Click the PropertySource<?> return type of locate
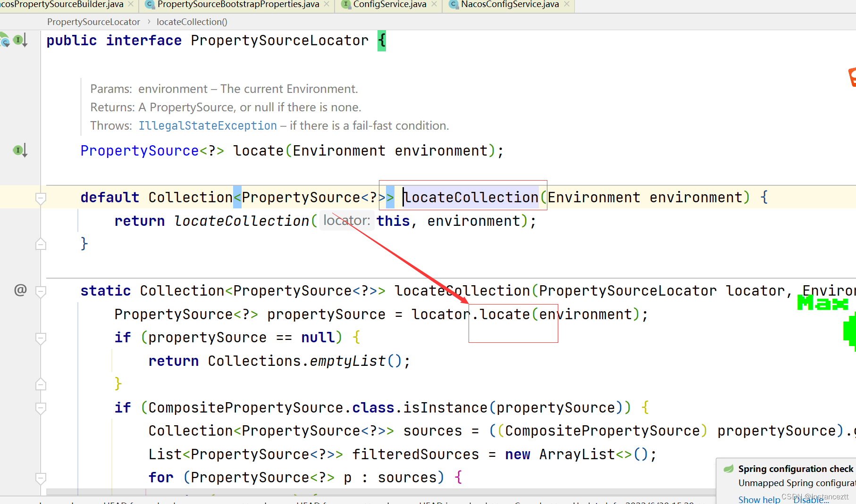This screenshot has width=856, height=504. (152, 151)
